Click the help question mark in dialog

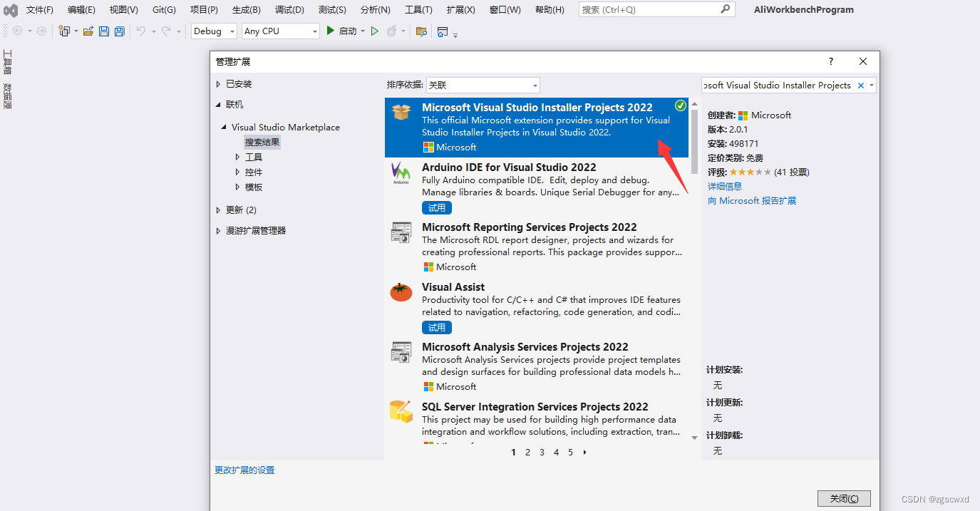click(830, 62)
